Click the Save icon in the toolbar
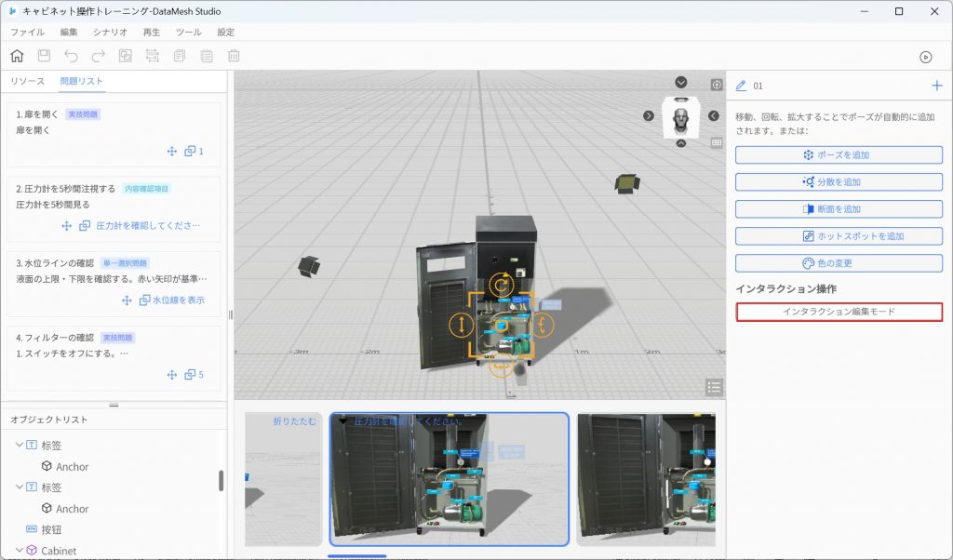The height and width of the screenshot is (560, 953). (x=44, y=56)
